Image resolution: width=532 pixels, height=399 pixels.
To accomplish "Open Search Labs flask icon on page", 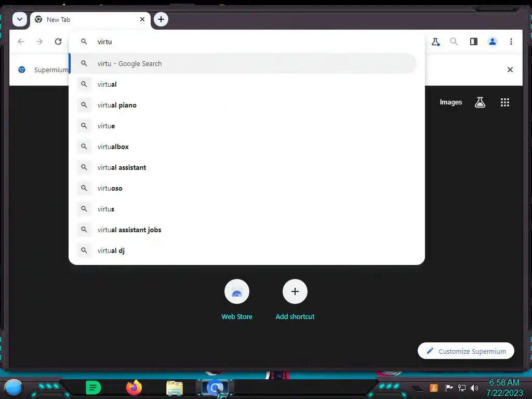I will point(480,102).
